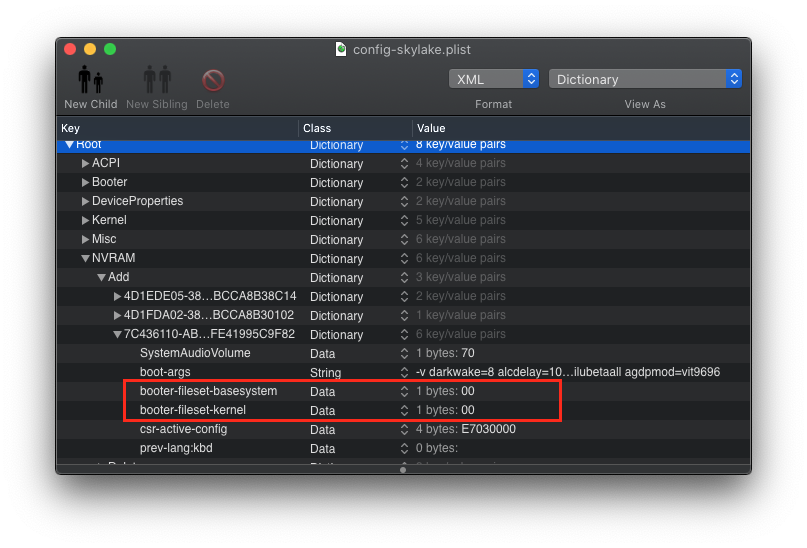Image resolution: width=807 pixels, height=548 pixels.
Task: Click the value '1 bytes: 70'
Action: [445, 353]
